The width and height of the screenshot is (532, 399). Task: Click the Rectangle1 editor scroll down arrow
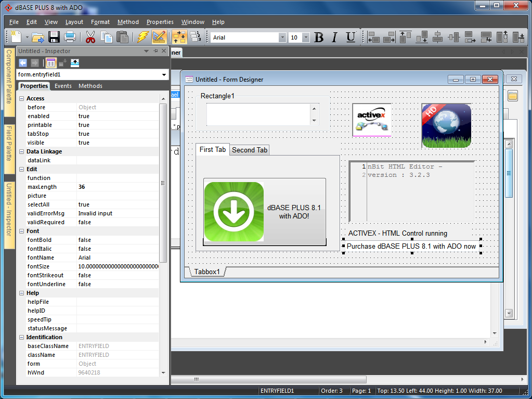314,121
